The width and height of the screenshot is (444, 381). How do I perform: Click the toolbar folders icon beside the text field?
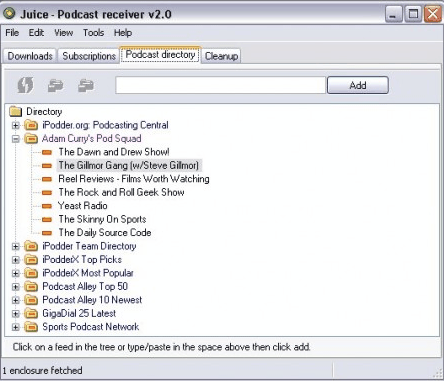(x=86, y=85)
